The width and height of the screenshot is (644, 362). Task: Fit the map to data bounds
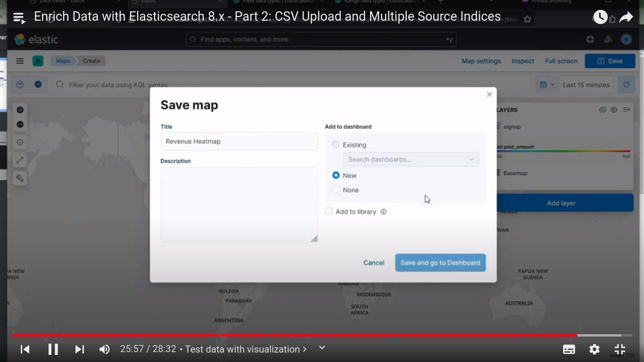tap(20, 142)
